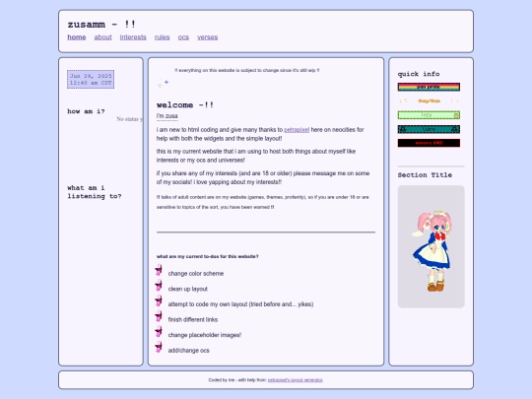Click the wip notice at top of content

[247, 70]
